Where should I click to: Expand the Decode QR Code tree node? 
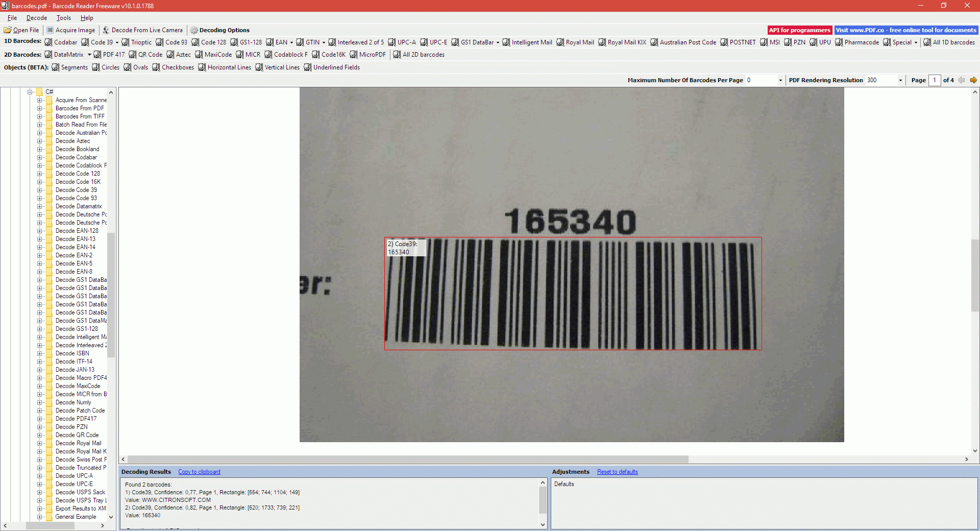pos(40,435)
